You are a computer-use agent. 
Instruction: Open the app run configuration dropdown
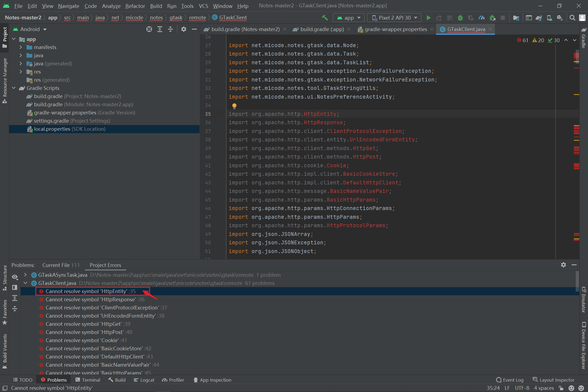349,18
